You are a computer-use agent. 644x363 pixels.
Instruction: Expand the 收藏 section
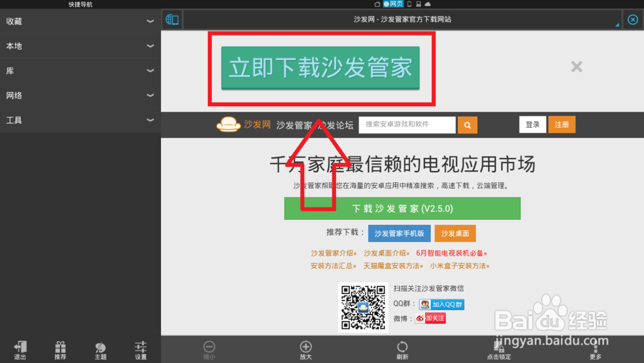[80, 21]
